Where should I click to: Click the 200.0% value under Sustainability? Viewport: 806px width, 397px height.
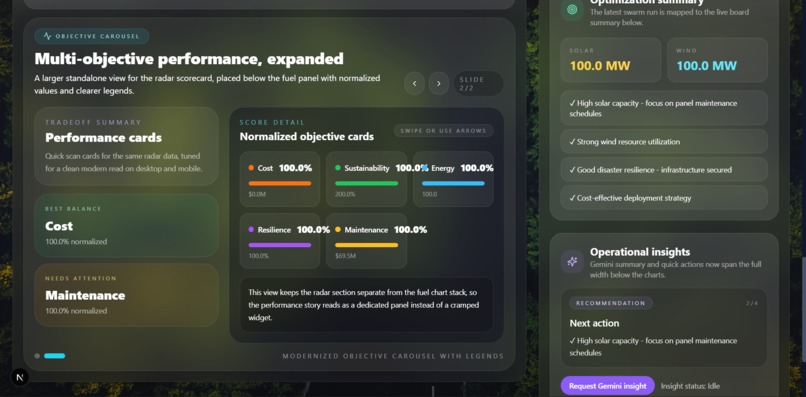point(345,194)
